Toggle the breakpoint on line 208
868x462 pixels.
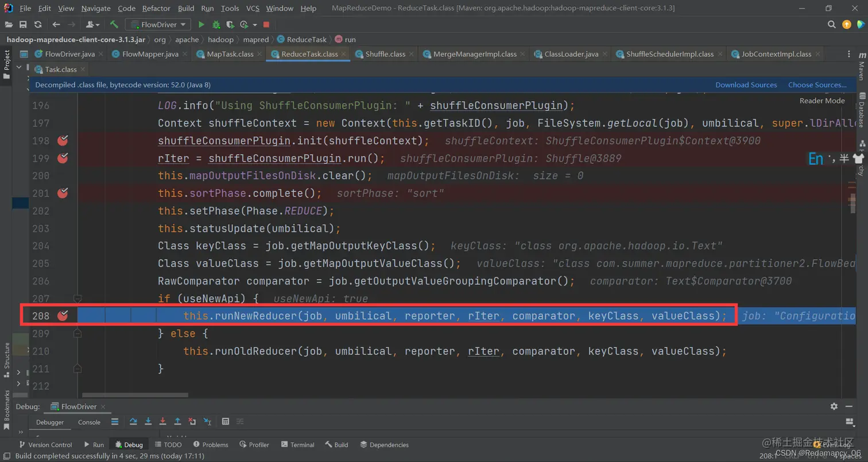[63, 315]
